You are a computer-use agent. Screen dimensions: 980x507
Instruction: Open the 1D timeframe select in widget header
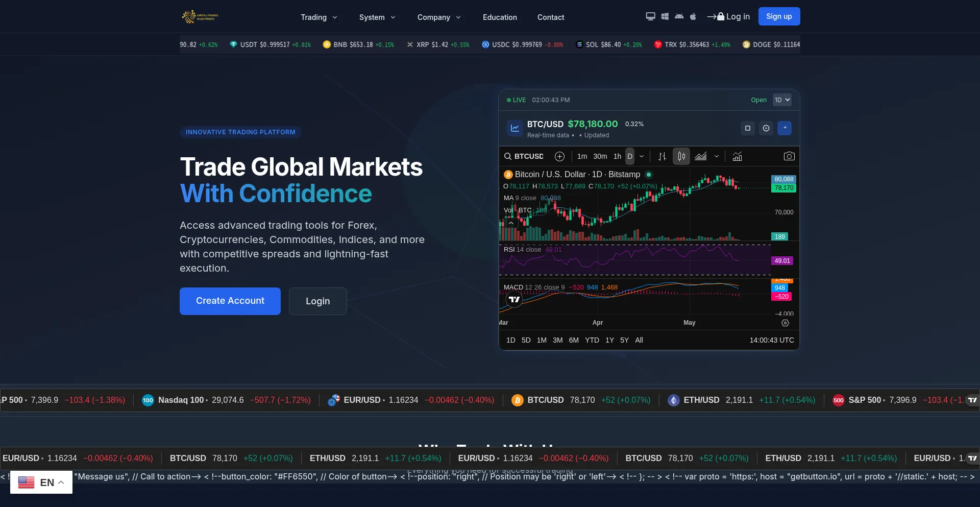(x=782, y=100)
